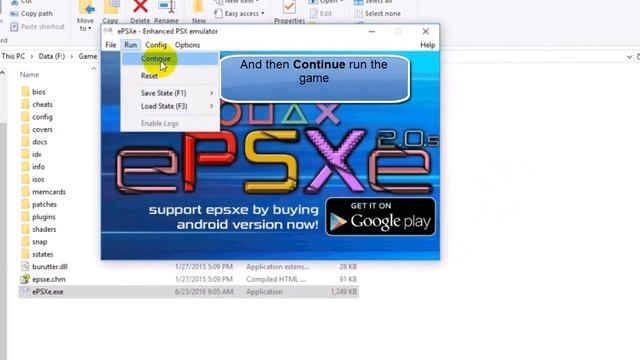Select the snap folder

[40, 242]
